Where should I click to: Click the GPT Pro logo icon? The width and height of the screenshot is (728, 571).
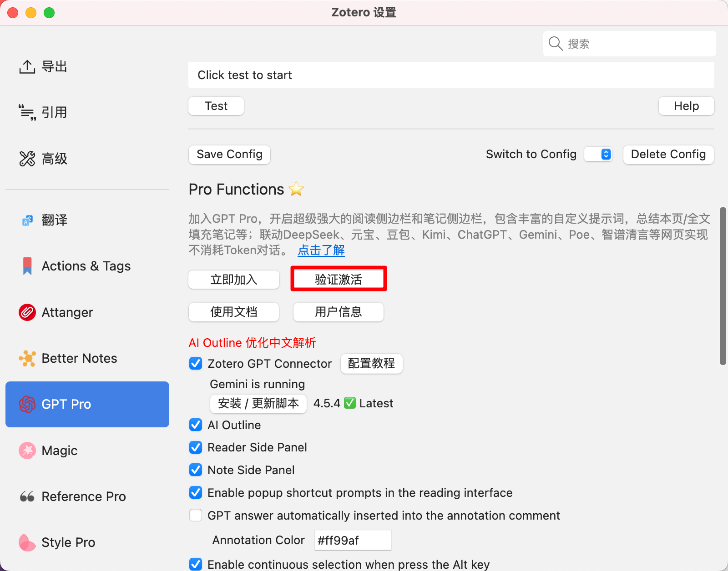pos(27,404)
